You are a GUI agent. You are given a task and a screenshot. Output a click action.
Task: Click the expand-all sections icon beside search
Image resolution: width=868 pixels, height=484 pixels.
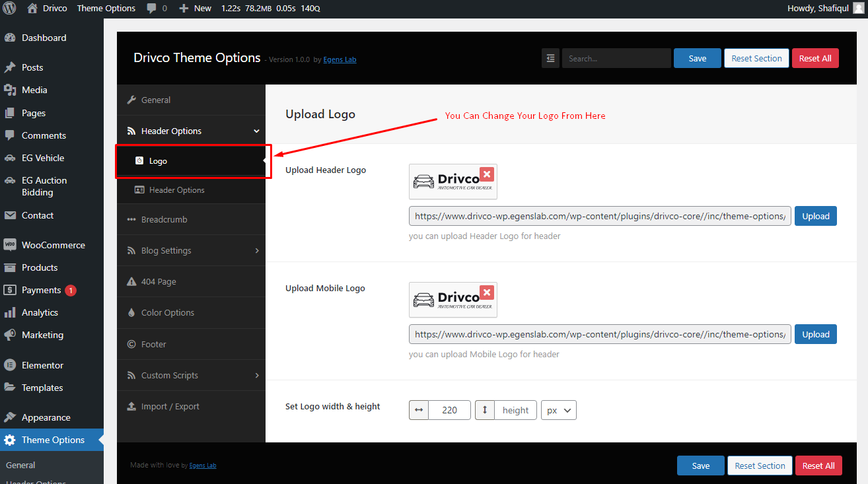coord(551,58)
